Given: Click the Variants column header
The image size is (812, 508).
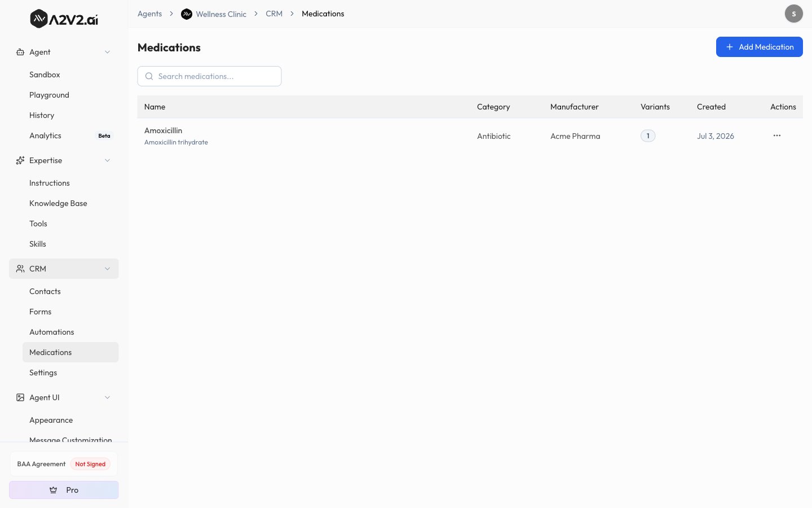Looking at the screenshot, I should click(x=655, y=107).
